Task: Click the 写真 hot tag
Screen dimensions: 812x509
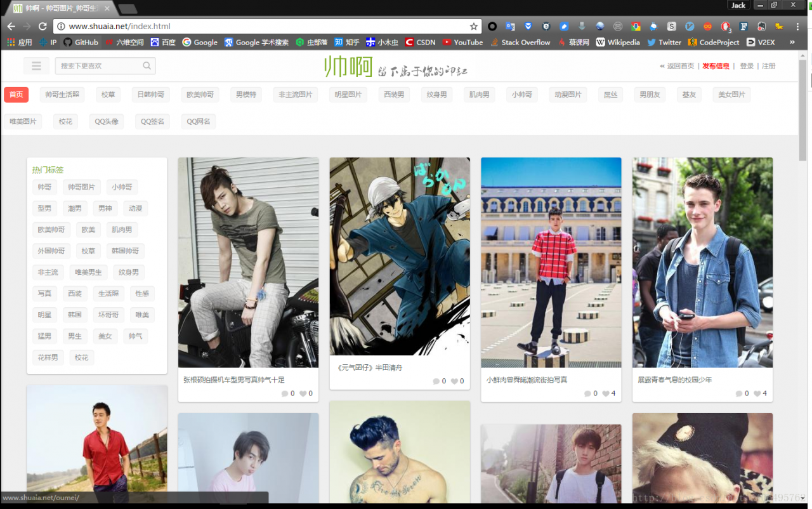Action: pyautogui.click(x=44, y=293)
